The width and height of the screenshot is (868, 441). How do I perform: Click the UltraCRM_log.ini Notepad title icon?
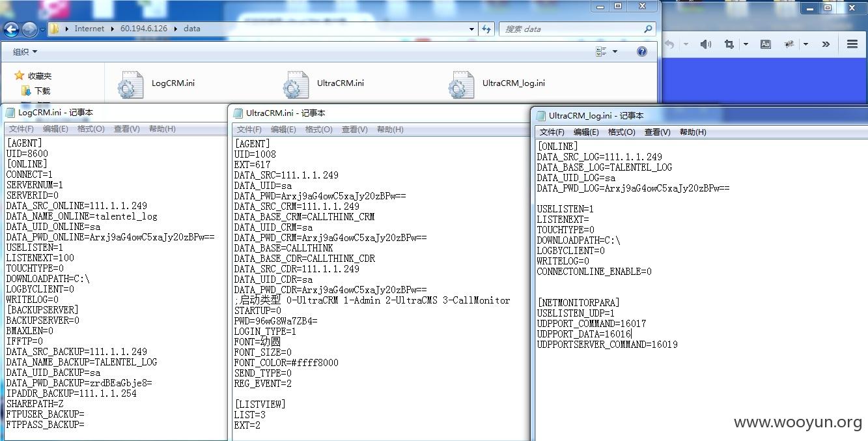click(541, 115)
